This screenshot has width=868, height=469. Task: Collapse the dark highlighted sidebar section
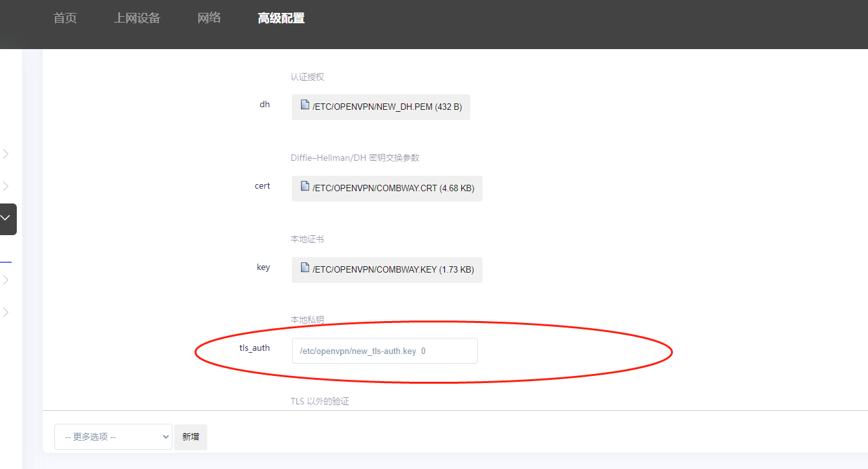tap(6, 219)
